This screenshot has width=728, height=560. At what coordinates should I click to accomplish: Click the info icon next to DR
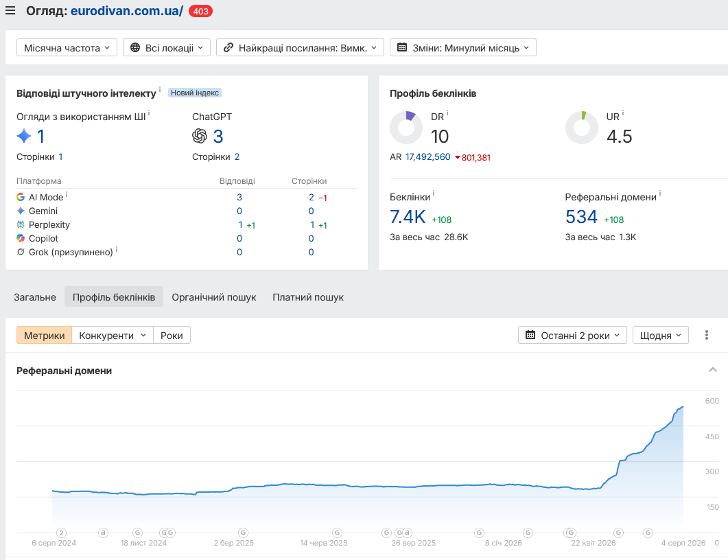[x=447, y=113]
